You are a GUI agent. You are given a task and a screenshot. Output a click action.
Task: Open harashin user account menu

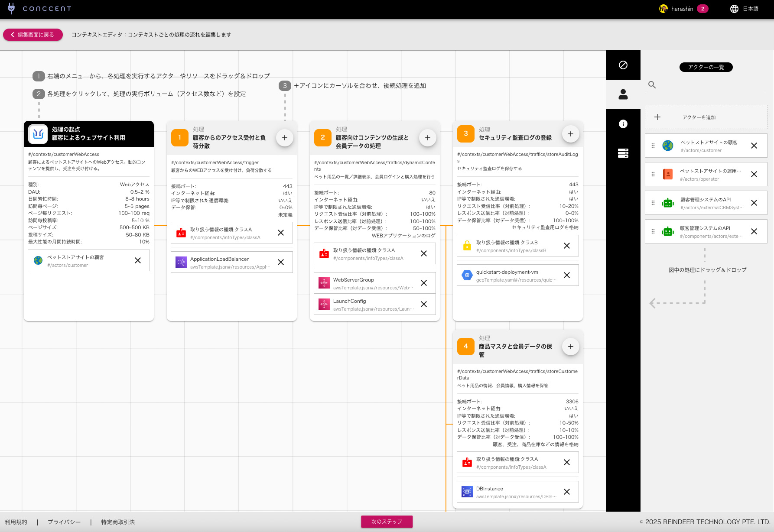(682, 9)
